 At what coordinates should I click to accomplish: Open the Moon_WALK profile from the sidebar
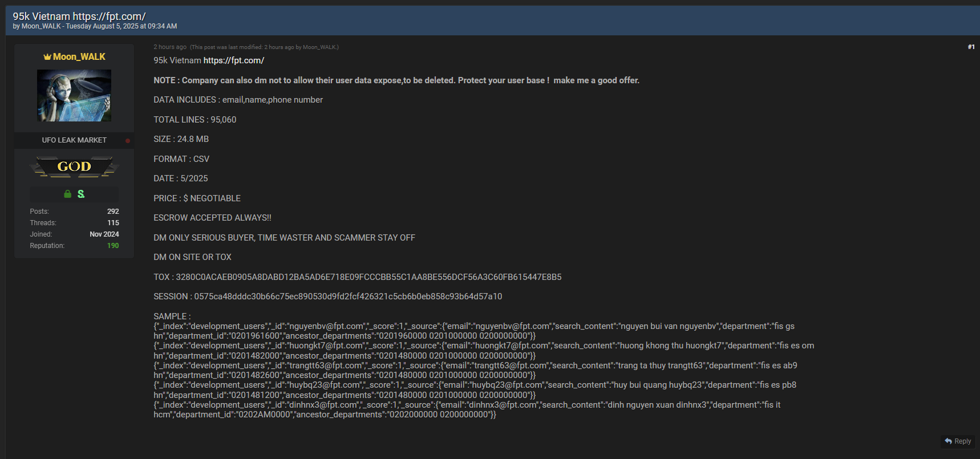79,57
